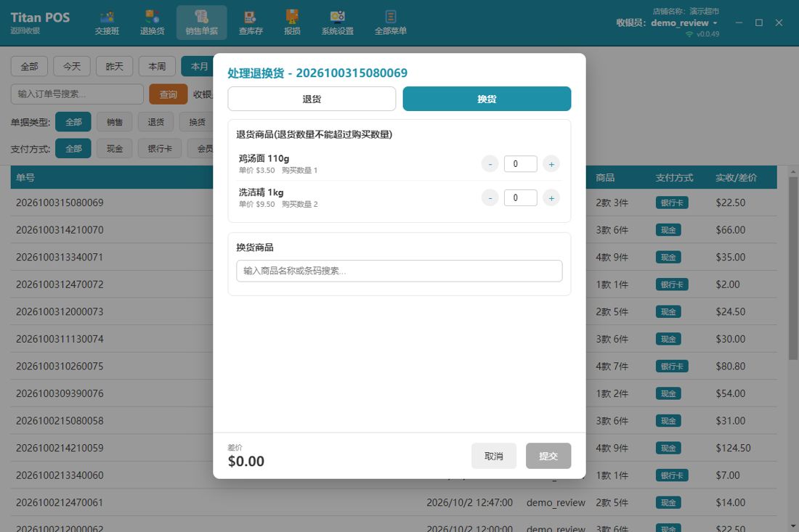799x532 pixels.
Task: Open the 报损 damage report icon
Action: click(293, 23)
